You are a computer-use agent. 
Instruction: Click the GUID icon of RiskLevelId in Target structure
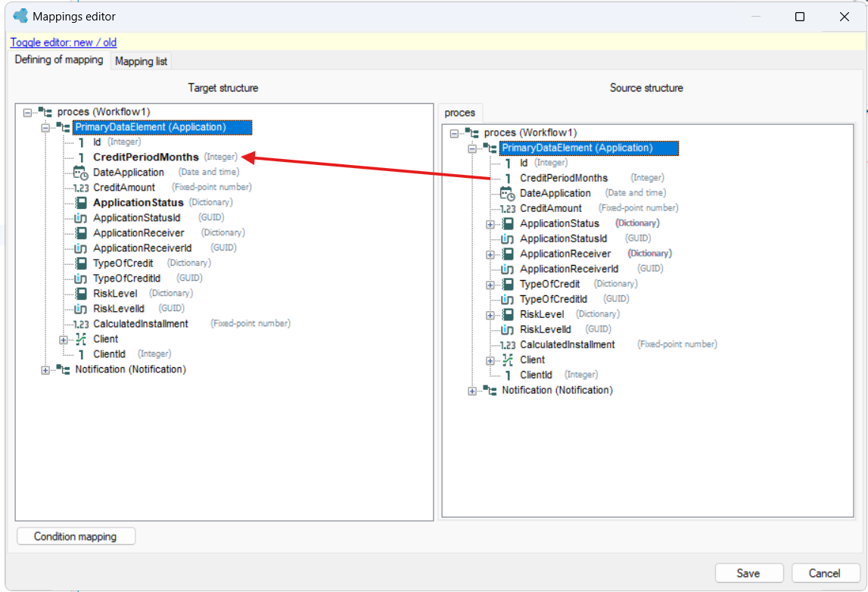tap(81, 309)
